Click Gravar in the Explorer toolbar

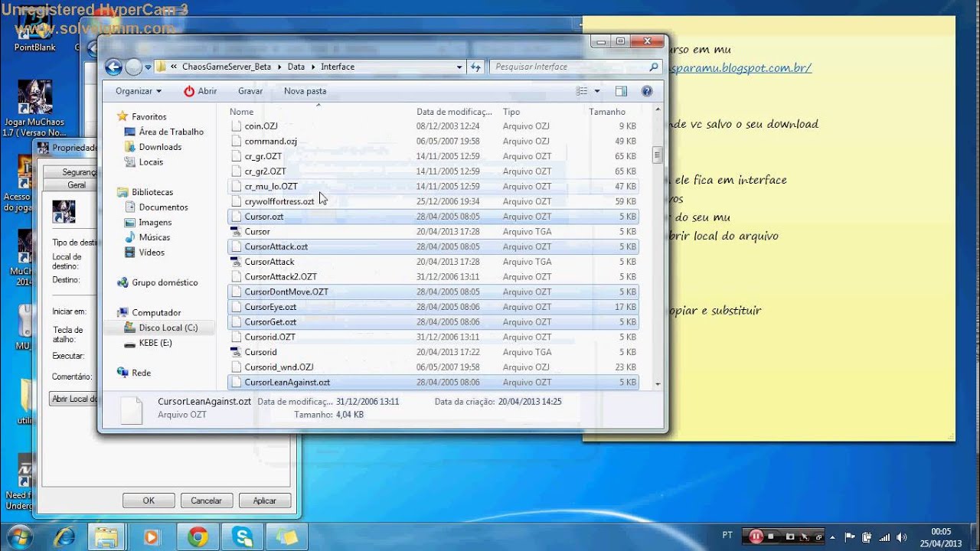(250, 91)
